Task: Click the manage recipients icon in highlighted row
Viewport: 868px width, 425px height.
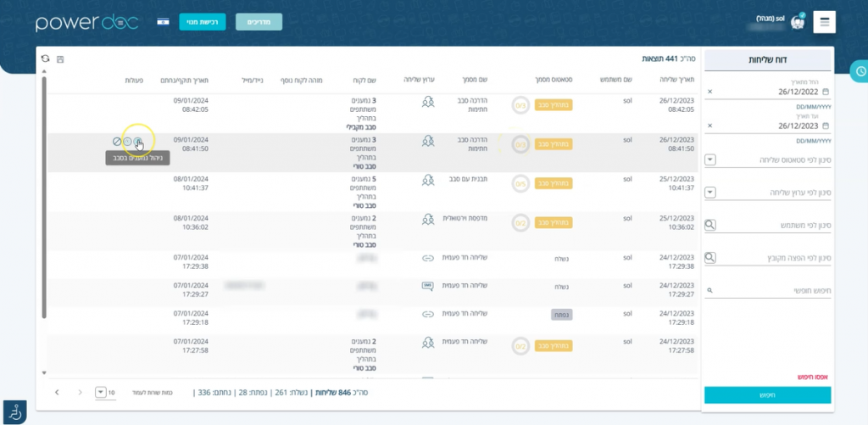Action: pyautogui.click(x=138, y=142)
